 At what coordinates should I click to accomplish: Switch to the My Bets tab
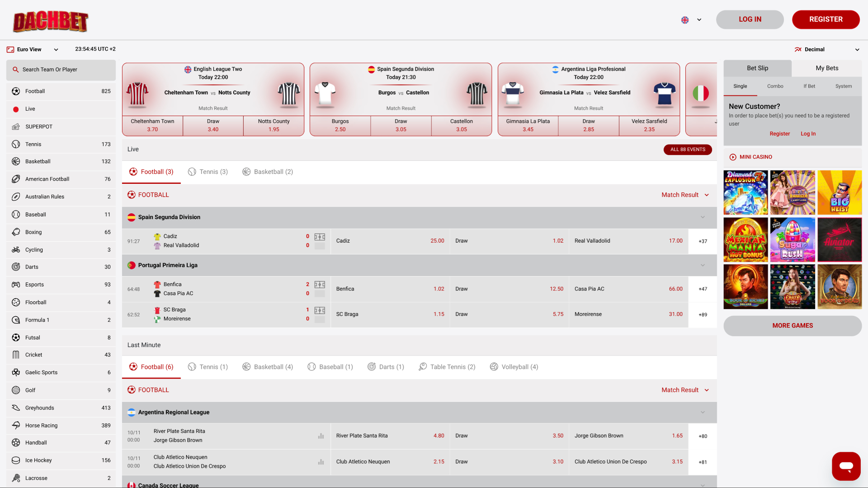point(826,68)
